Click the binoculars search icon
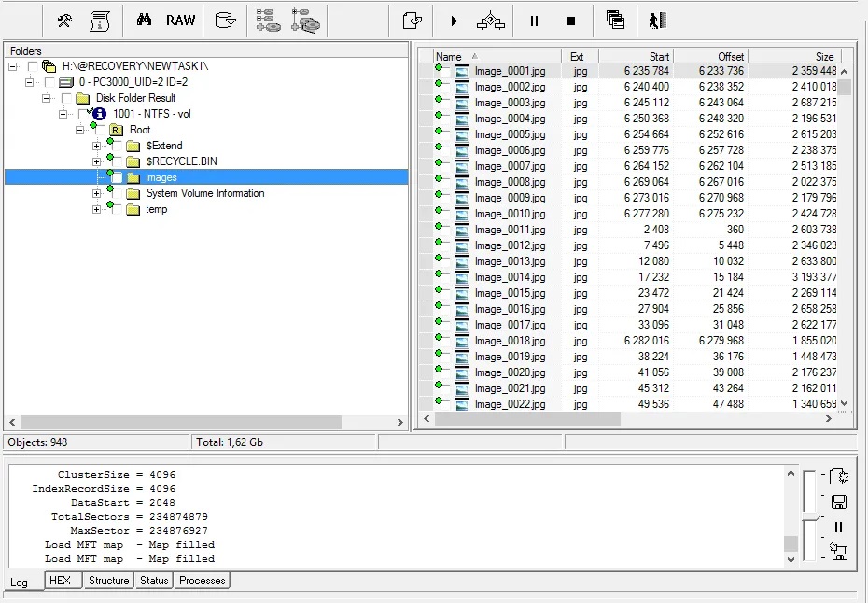Viewport: 868px width, 603px height. click(144, 21)
